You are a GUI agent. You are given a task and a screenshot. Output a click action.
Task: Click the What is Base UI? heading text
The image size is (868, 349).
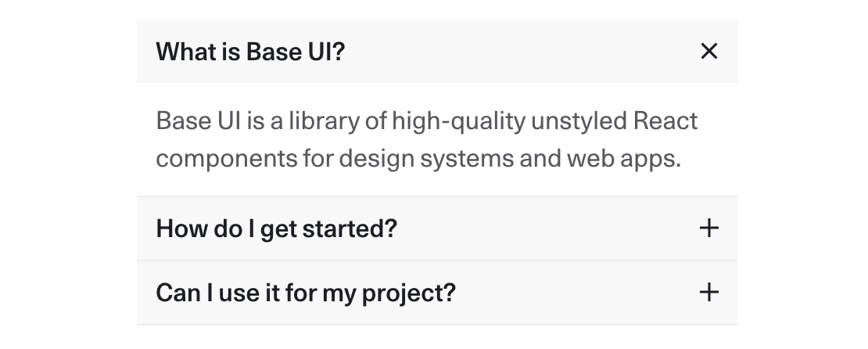[250, 52]
